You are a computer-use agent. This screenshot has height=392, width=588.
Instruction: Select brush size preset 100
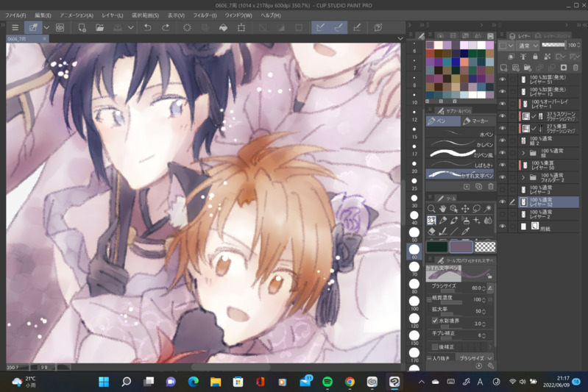[x=414, y=303]
